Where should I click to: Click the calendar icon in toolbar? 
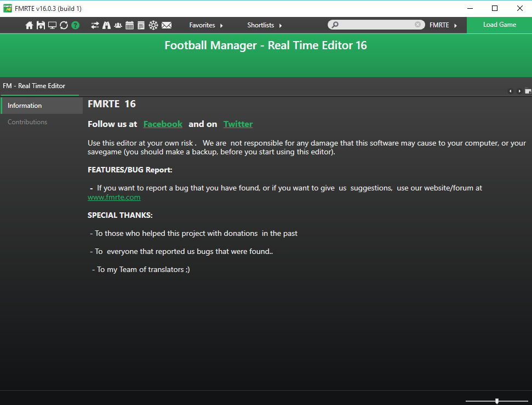[x=130, y=25]
